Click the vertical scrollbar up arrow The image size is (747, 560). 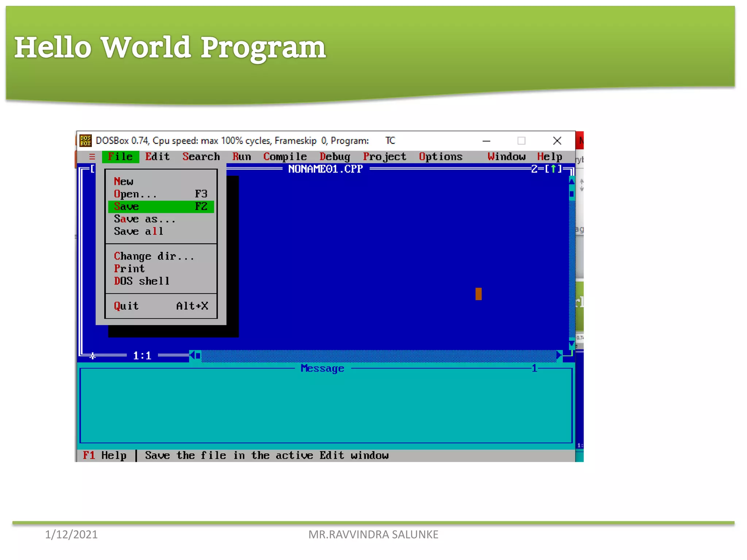[572, 181]
